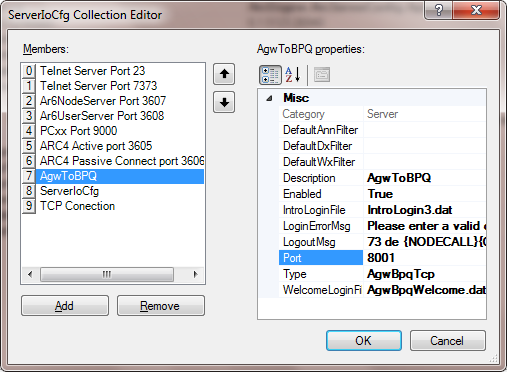520x386 pixels.
Task: Click the members list right scroll arrow
Action: coord(196,274)
